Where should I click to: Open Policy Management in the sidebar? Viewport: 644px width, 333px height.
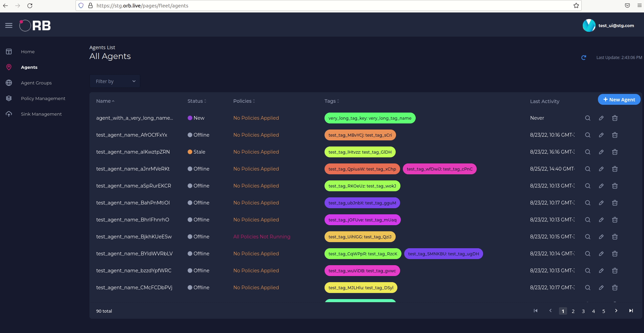43,98
